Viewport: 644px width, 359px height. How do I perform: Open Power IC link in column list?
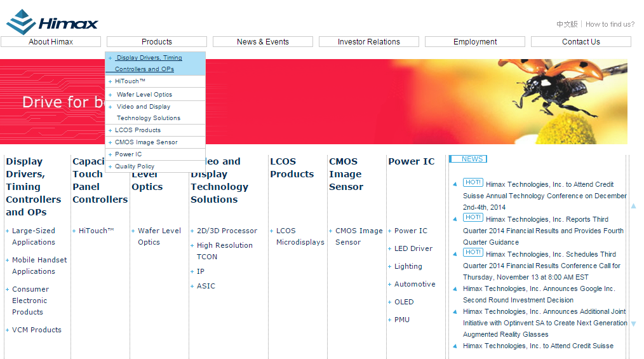[411, 231]
